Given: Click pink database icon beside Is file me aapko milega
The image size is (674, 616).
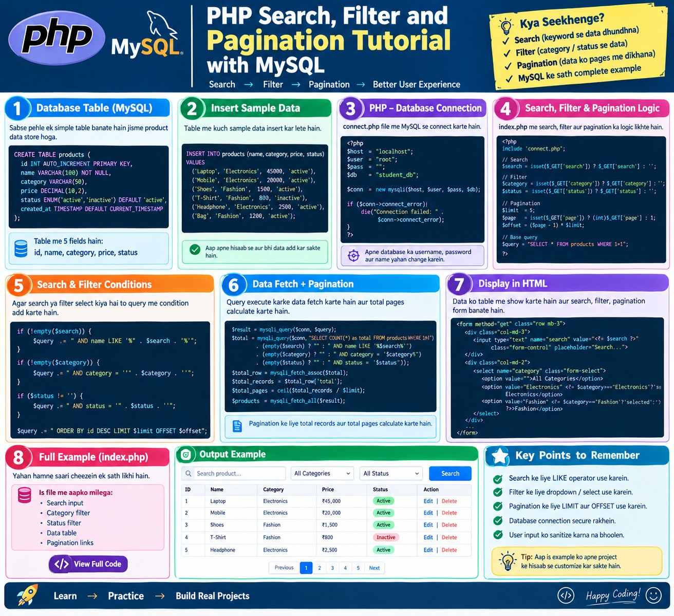Looking at the screenshot, I should tap(24, 495).
